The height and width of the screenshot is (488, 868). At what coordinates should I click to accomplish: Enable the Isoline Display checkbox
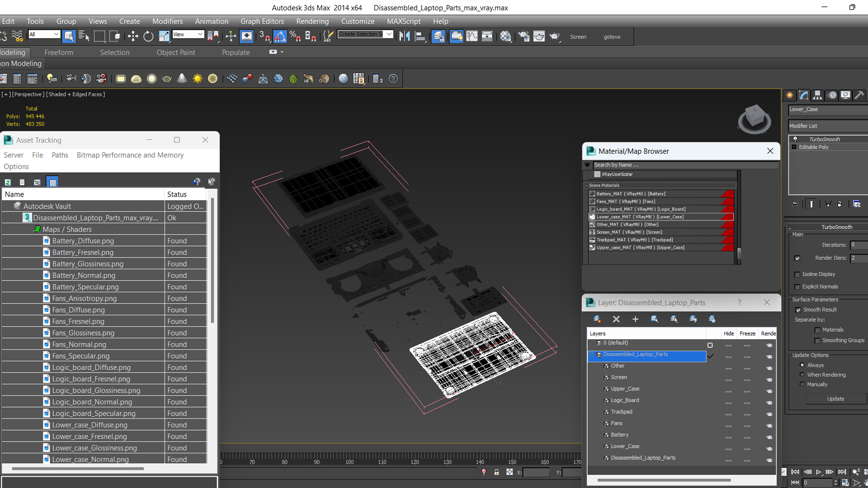coord(797,274)
